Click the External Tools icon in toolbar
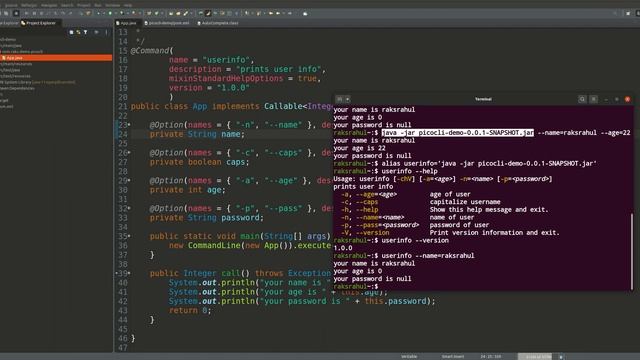640x360 pixels. pos(133,13)
